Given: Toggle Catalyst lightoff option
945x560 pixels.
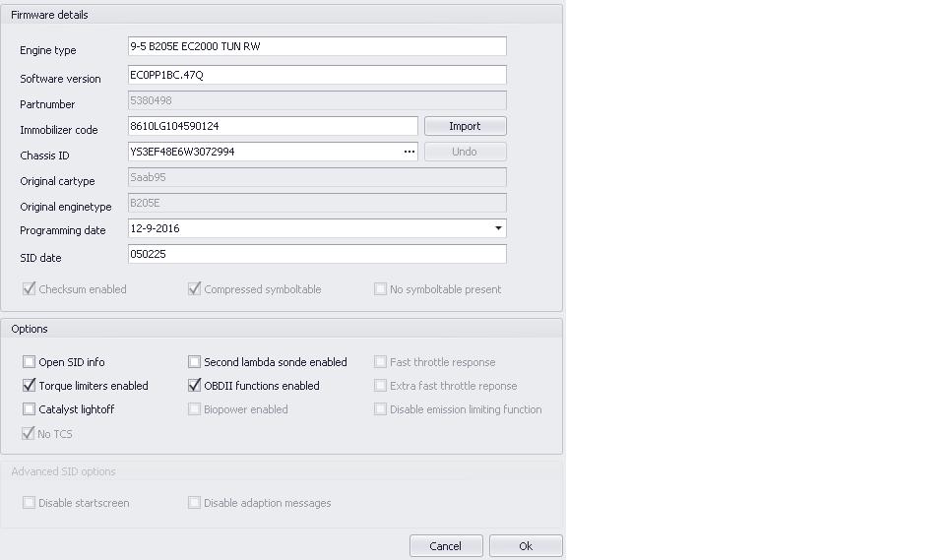Looking at the screenshot, I should tap(30, 409).
